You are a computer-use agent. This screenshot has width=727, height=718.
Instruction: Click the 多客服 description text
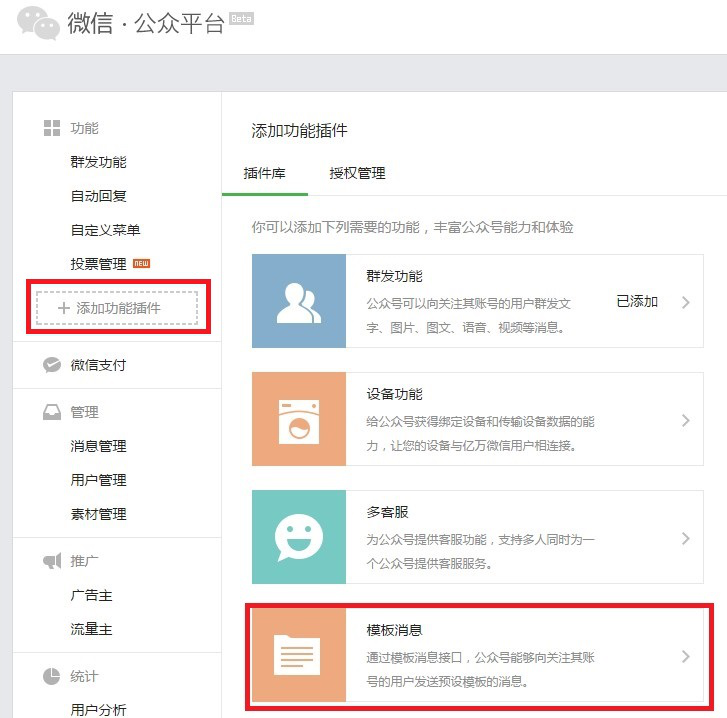point(480,552)
